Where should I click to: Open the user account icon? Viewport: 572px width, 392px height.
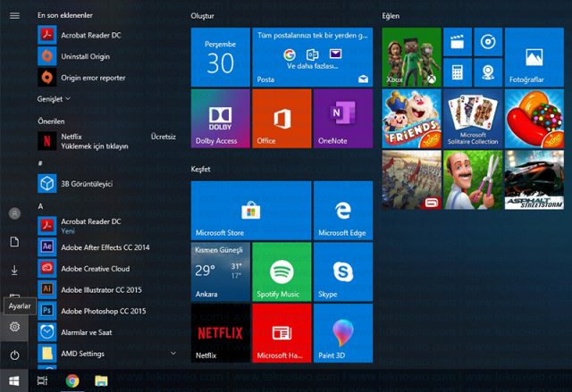[14, 213]
